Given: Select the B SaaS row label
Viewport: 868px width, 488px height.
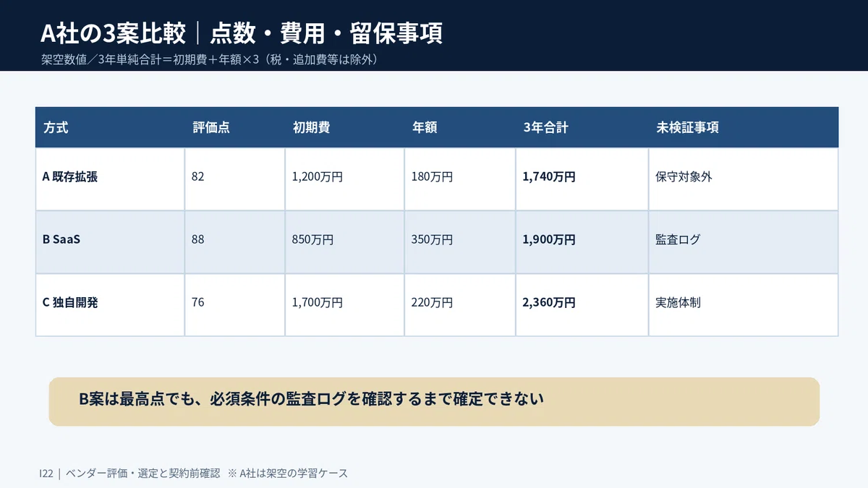Looking at the screenshot, I should [110, 242].
